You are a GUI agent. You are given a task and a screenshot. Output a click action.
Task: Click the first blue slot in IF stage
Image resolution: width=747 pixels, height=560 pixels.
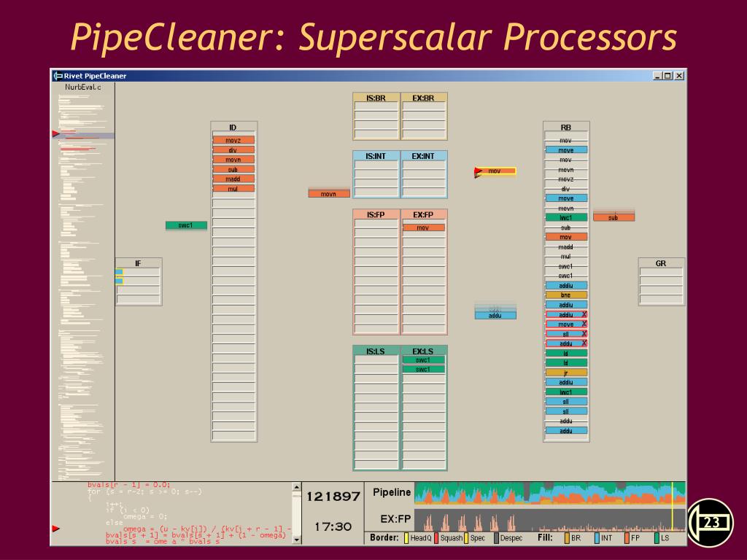click(x=119, y=272)
